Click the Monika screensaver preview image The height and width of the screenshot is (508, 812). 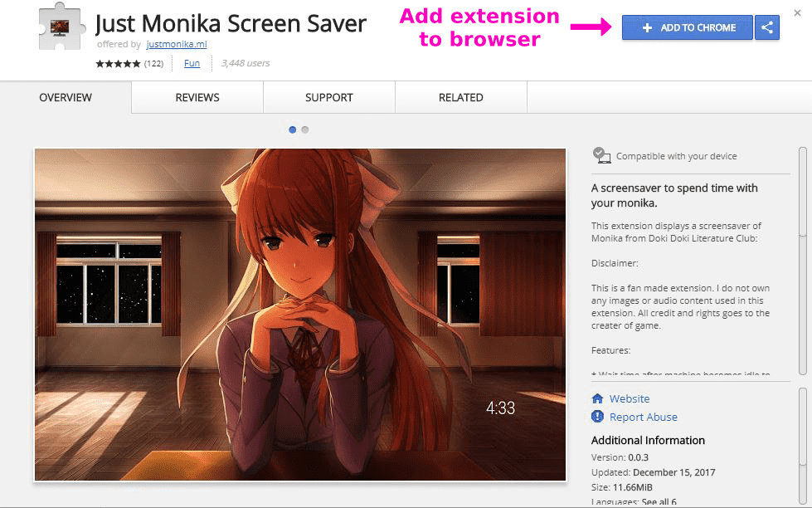299,315
